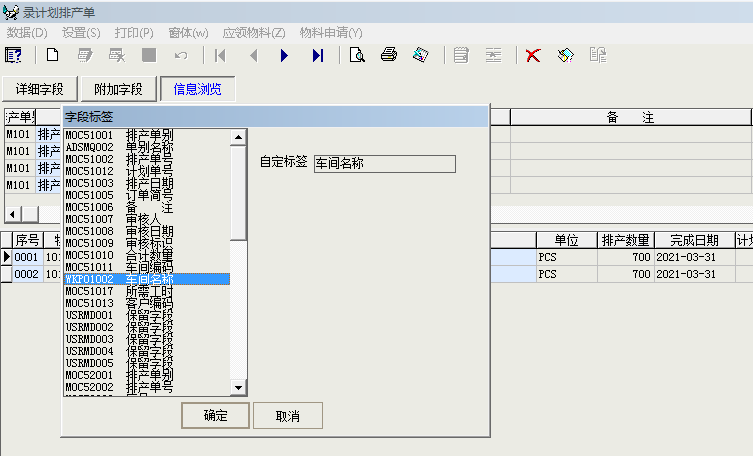The width and height of the screenshot is (753, 456).
Task: Go to the first record
Action: [x=220, y=55]
